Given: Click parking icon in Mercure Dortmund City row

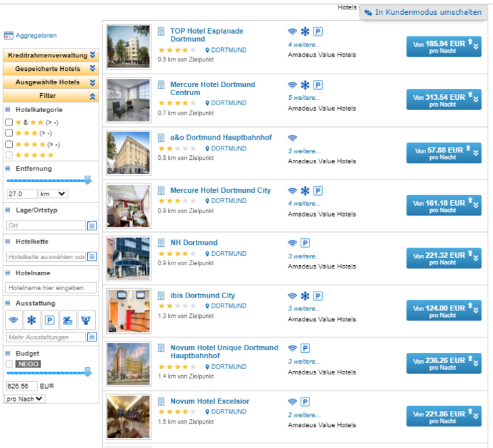Looking at the screenshot, I should 318,191.
